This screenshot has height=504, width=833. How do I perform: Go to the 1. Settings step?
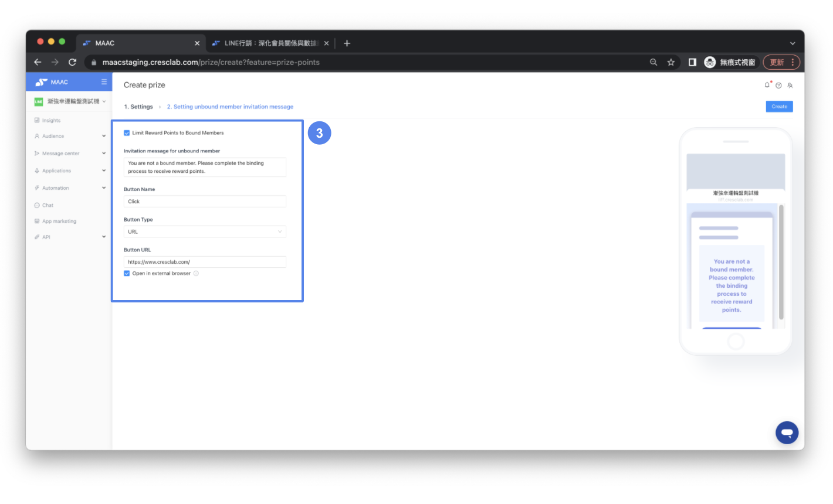tap(138, 107)
